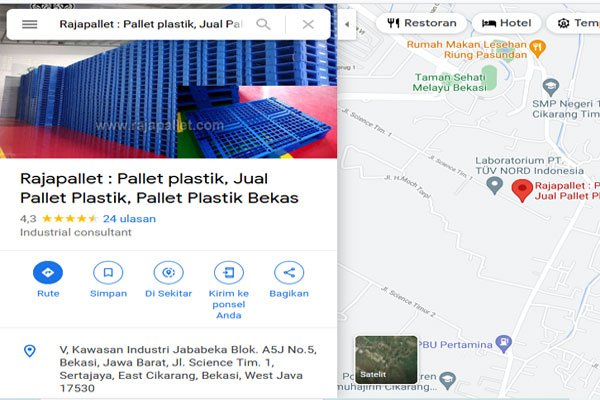Screen dimensions: 600x400
Task: Click the Rute directions icon
Action: 47,272
